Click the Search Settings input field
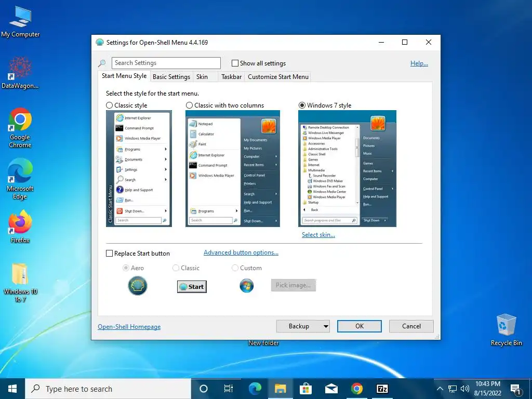This screenshot has width=532, height=399. [166, 63]
